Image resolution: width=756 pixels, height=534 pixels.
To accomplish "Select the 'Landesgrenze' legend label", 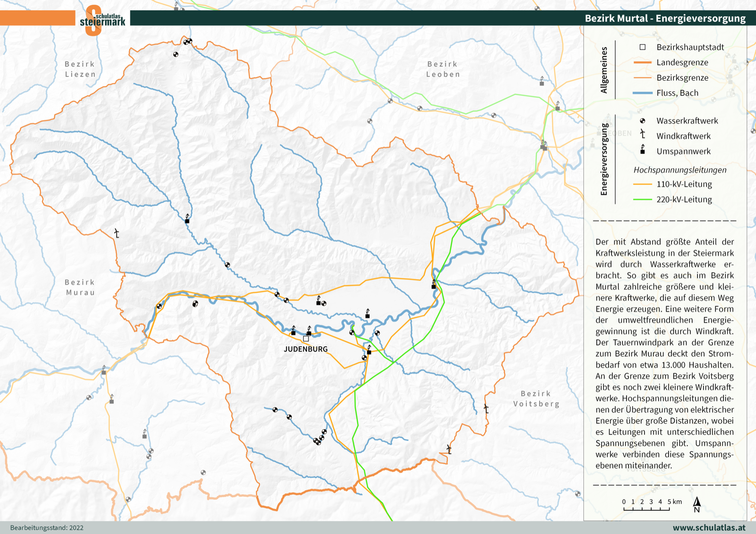I will (x=682, y=62).
